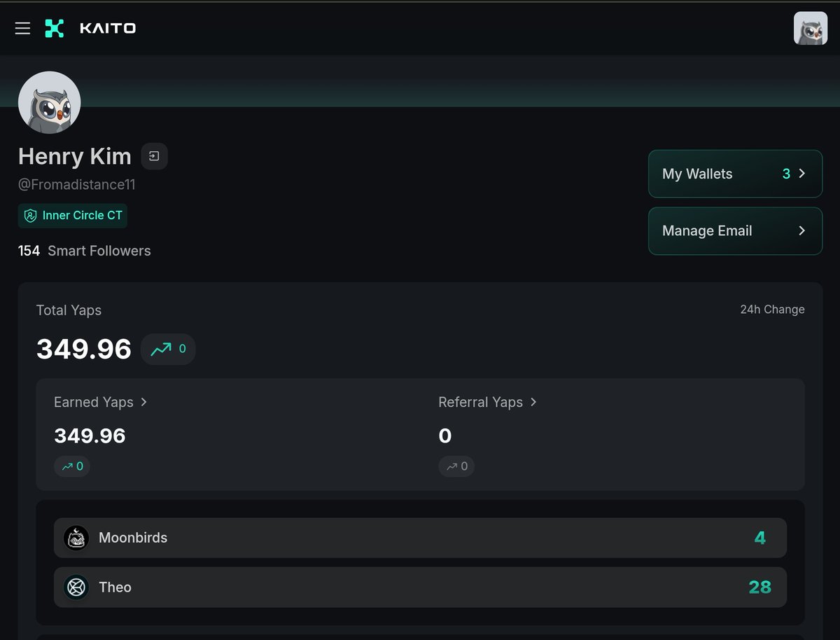Click the Total Yaps 24h trend badge
The width and height of the screenshot is (840, 640).
[x=168, y=349]
